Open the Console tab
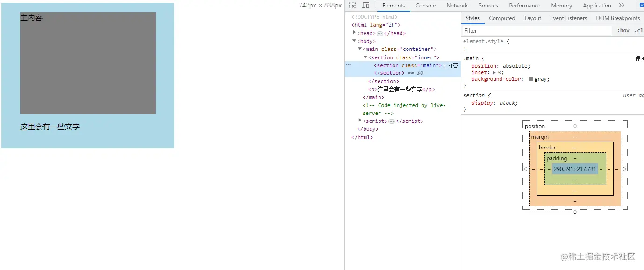Viewport: 644px width, 270px height. point(426,6)
